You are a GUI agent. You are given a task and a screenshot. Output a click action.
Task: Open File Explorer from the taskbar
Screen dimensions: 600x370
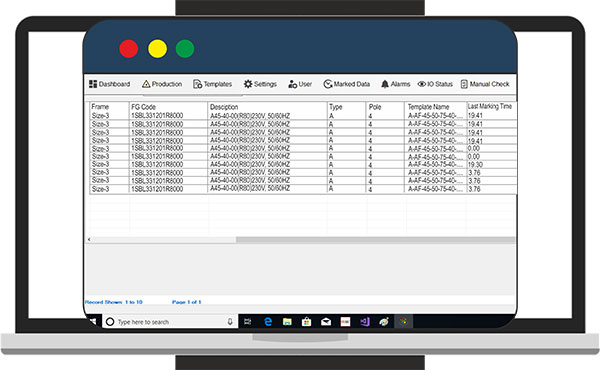pyautogui.click(x=287, y=322)
